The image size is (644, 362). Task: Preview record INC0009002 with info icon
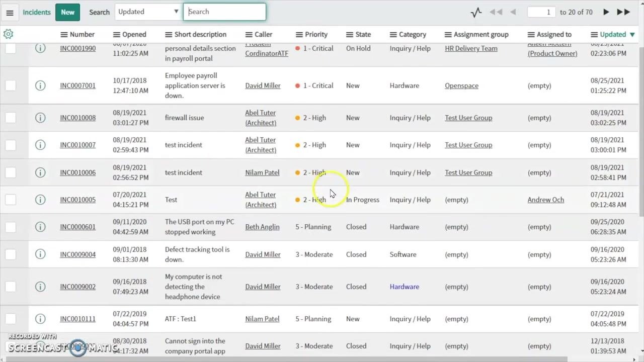[40, 287]
